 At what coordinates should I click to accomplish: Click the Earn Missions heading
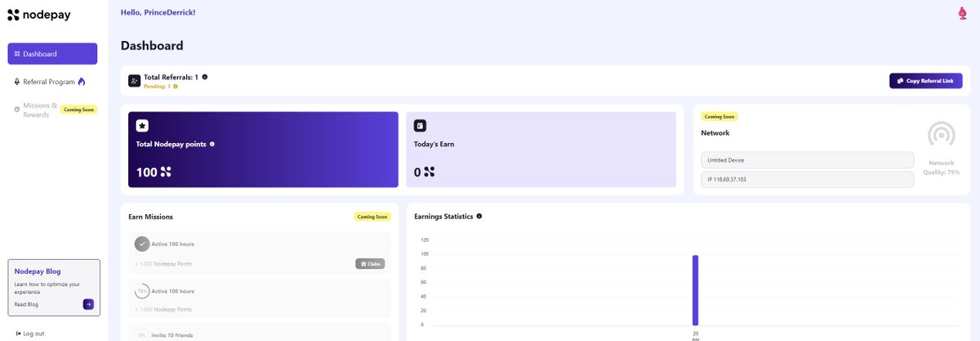point(150,217)
